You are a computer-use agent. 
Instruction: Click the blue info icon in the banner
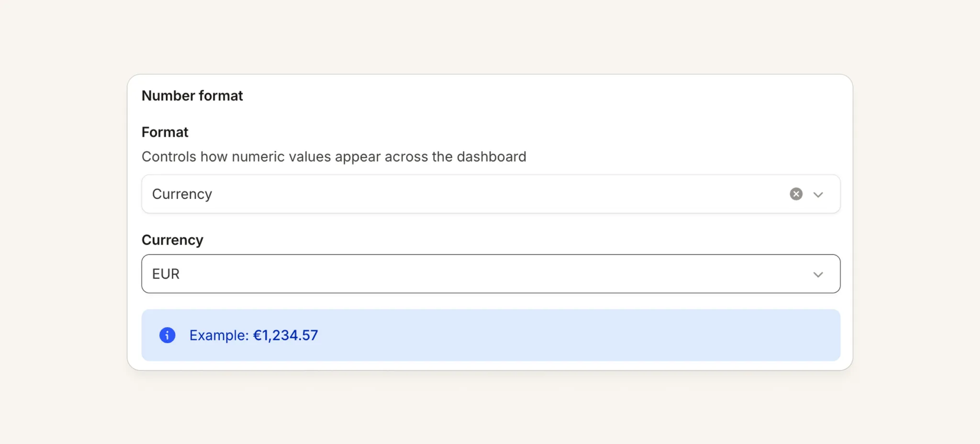point(167,335)
